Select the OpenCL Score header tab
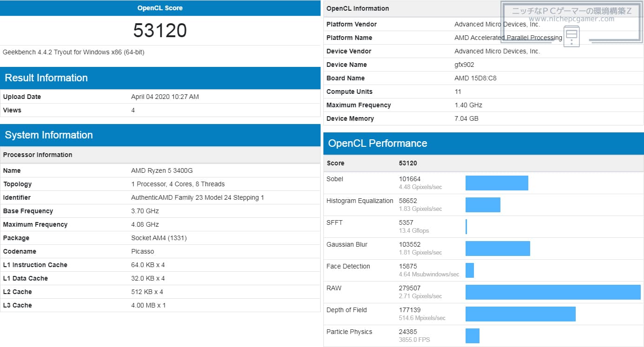The image size is (644, 347). (160, 8)
